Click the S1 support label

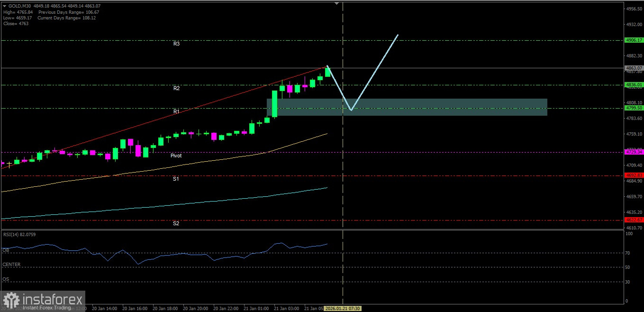pyautogui.click(x=176, y=179)
